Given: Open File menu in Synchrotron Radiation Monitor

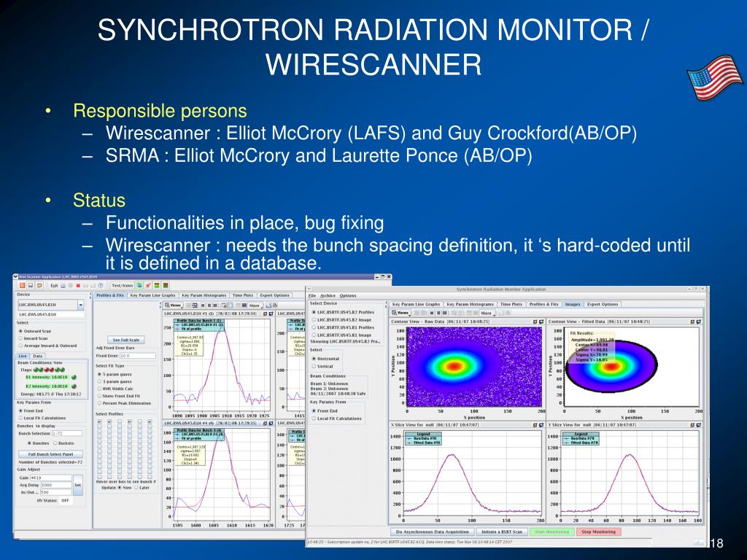Looking at the screenshot, I should coord(312,296).
